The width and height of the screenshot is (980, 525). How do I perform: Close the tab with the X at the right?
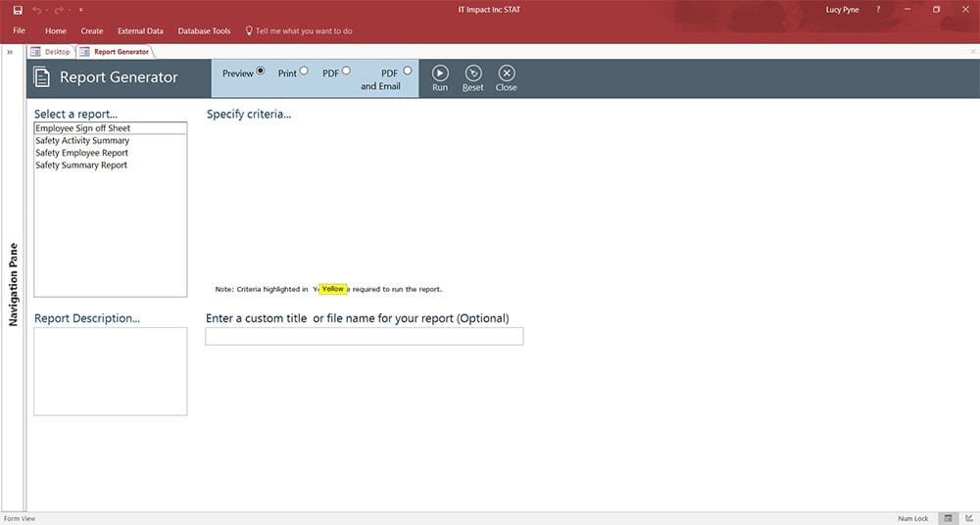pyautogui.click(x=972, y=52)
